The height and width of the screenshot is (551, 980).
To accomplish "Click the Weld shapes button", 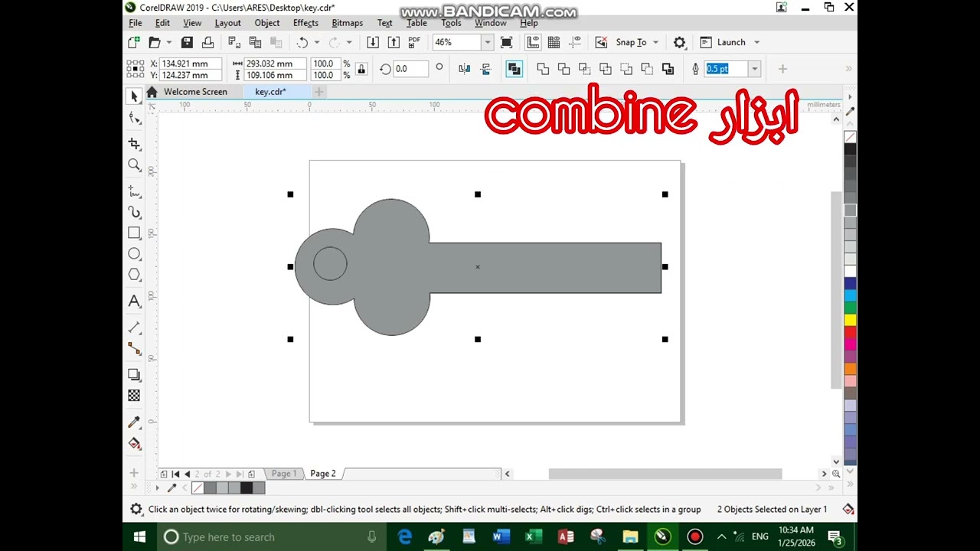I will point(543,69).
